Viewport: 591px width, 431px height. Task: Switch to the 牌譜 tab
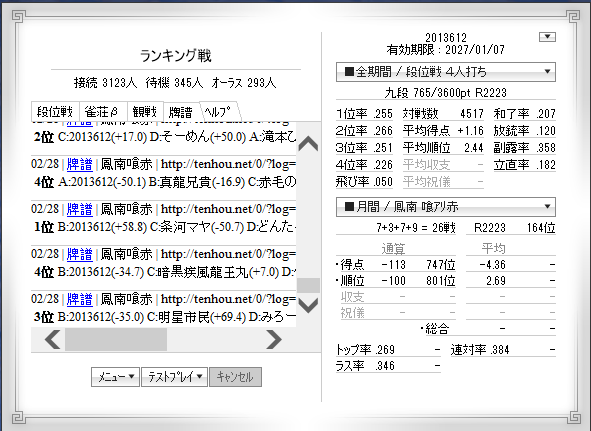tap(181, 112)
